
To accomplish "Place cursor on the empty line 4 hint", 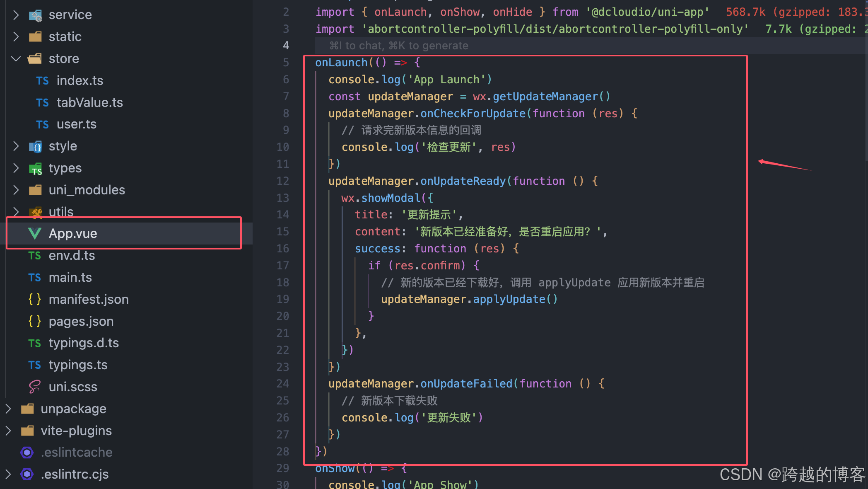I will point(398,46).
